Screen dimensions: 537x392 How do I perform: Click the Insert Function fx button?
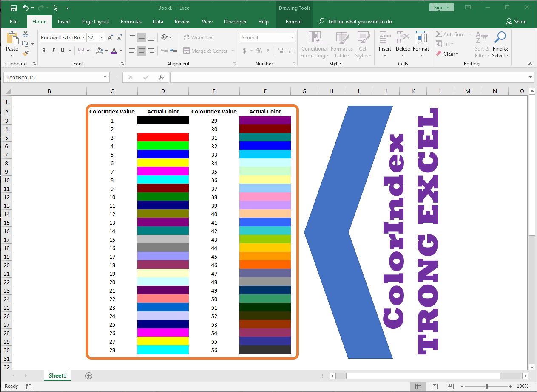click(x=161, y=77)
